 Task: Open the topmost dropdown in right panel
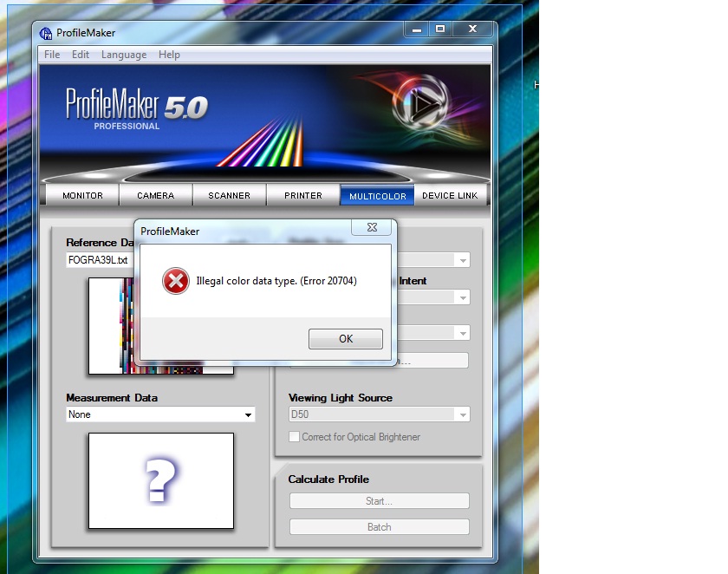tap(433, 260)
